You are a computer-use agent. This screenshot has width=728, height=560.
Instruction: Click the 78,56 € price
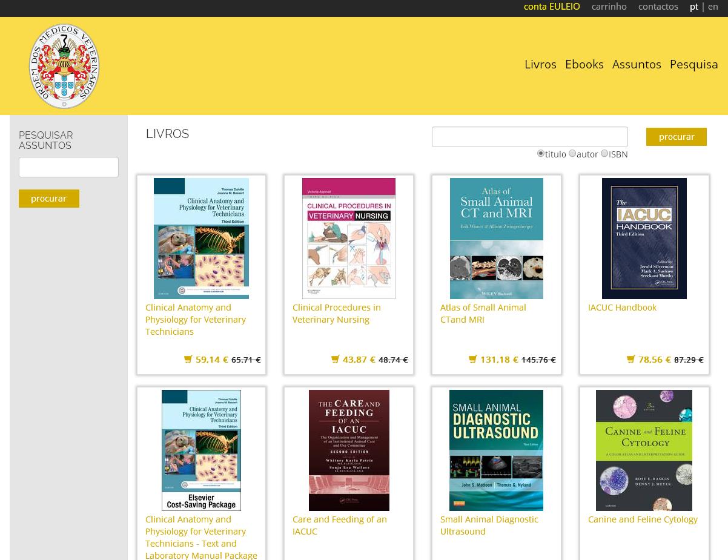point(655,360)
